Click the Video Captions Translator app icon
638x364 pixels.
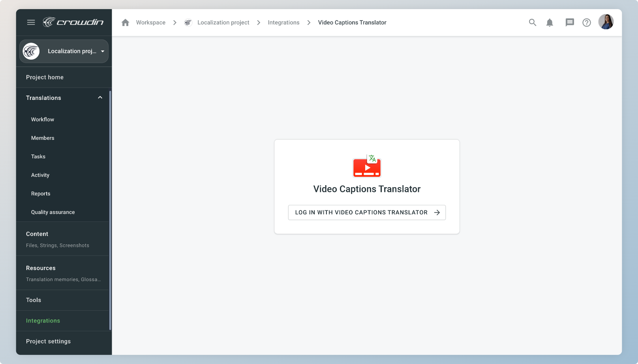coord(367,166)
